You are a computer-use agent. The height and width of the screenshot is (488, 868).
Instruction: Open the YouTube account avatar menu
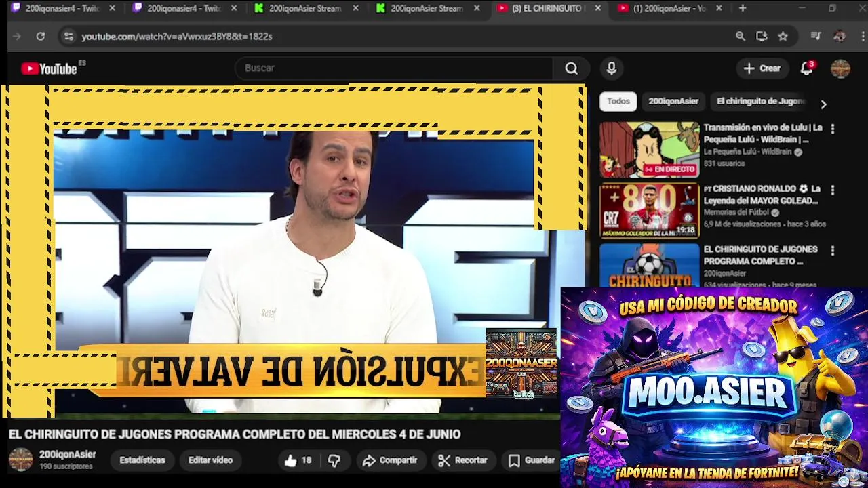click(x=840, y=68)
